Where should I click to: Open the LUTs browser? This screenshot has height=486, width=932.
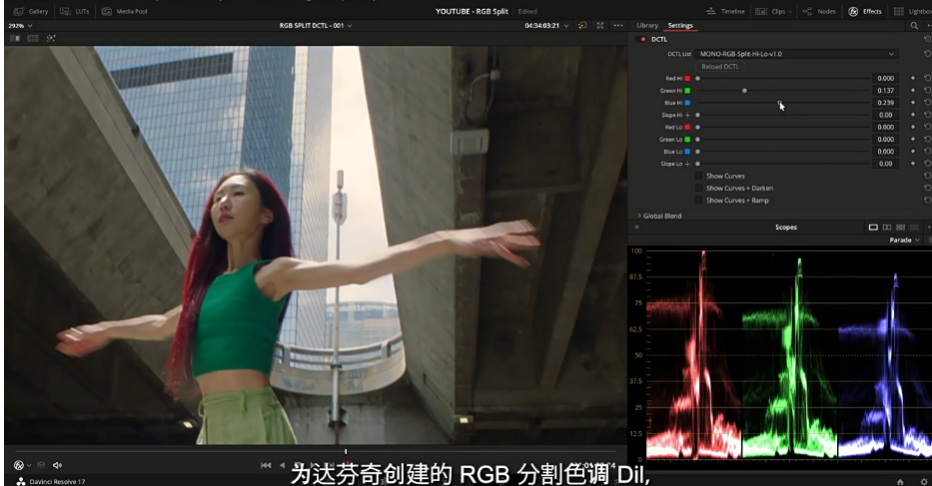(78, 11)
